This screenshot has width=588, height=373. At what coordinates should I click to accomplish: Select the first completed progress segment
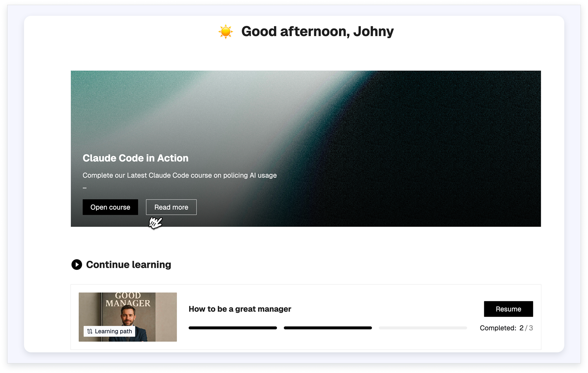233,328
